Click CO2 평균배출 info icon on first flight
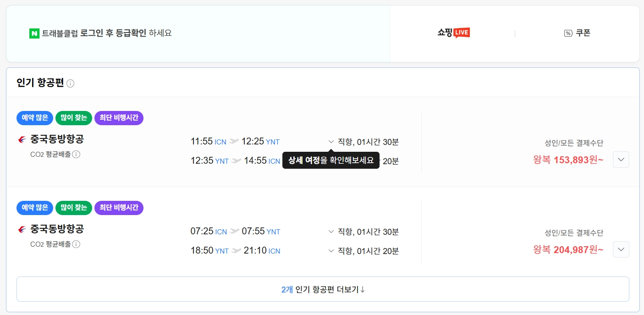644x315 pixels. [x=77, y=155]
